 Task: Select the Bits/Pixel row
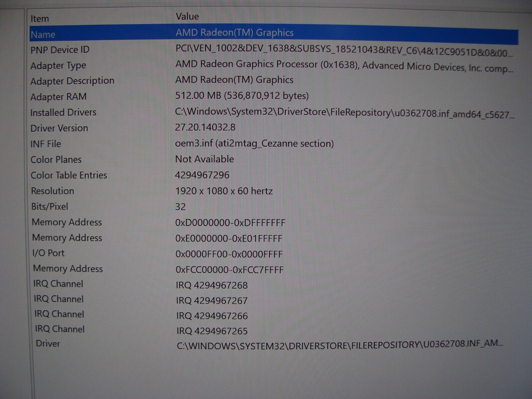click(x=50, y=206)
